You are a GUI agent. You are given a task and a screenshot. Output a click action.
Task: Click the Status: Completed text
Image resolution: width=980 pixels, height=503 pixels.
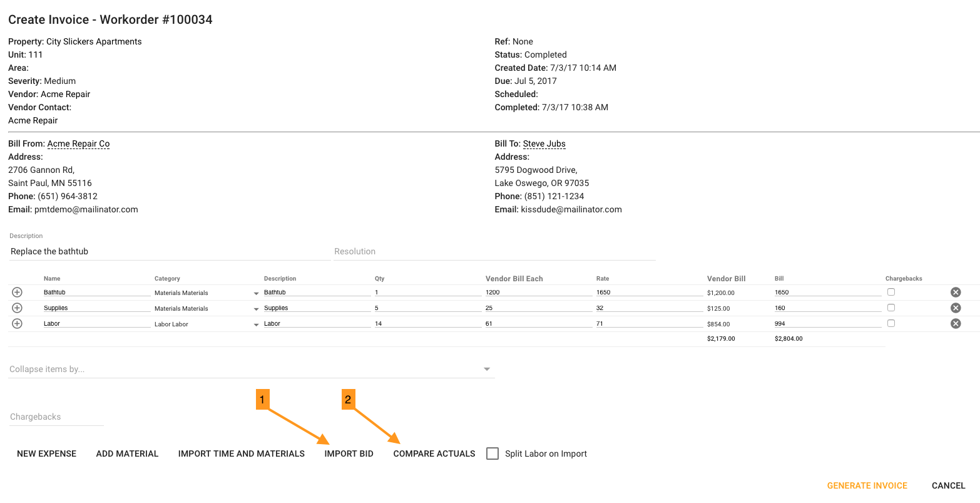[x=531, y=54]
